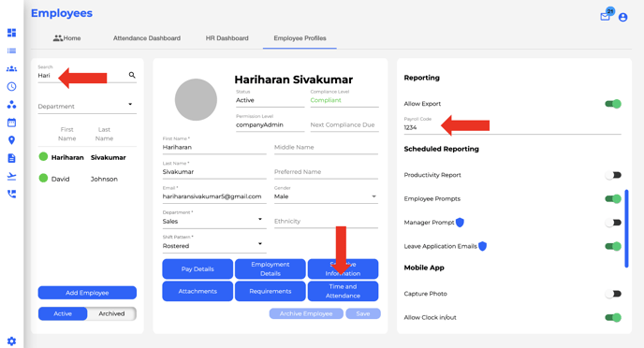Click the First Name column header

pos(67,134)
